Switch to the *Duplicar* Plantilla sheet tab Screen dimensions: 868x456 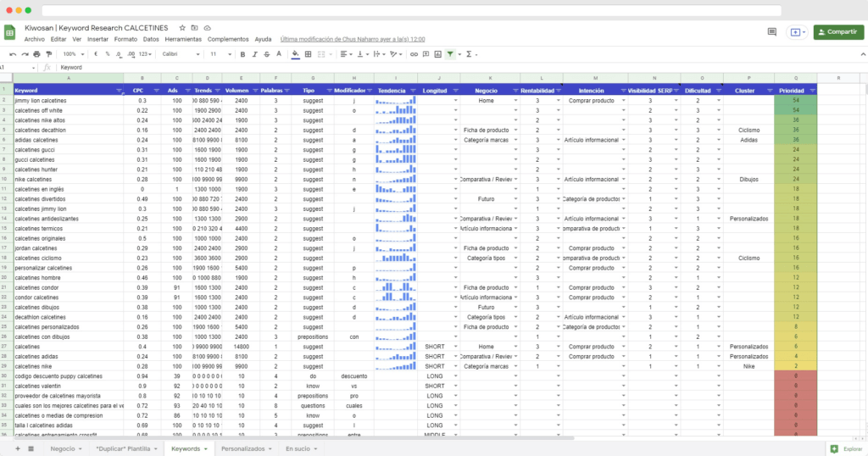coord(126,449)
